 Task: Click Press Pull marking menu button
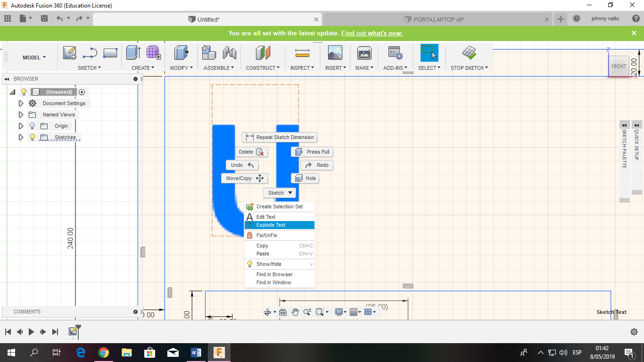[312, 152]
